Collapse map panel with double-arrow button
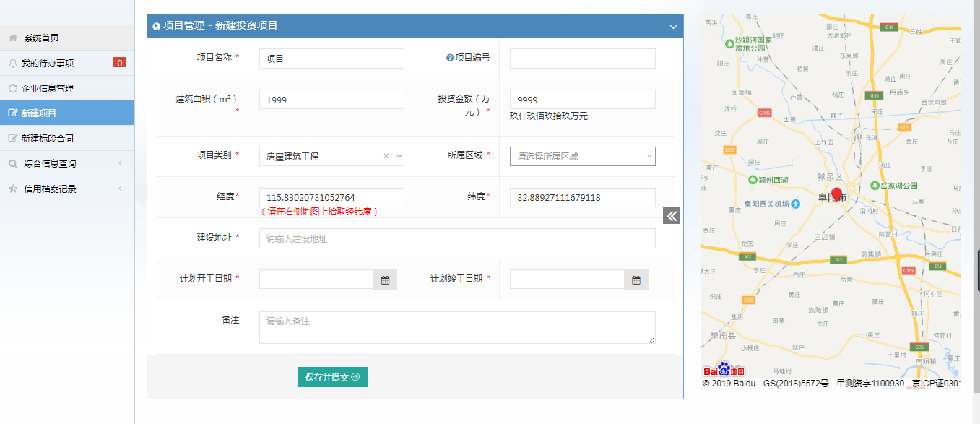 point(672,215)
